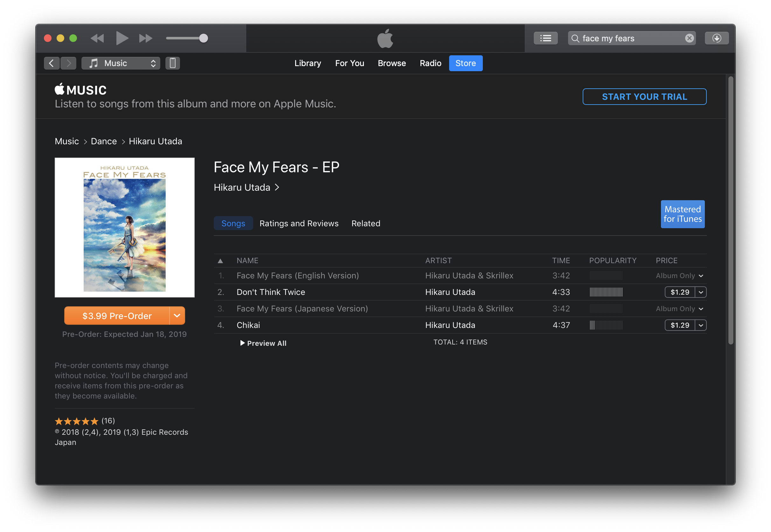Click the vertical scrollbar
The height and width of the screenshot is (532, 771).
point(731,211)
